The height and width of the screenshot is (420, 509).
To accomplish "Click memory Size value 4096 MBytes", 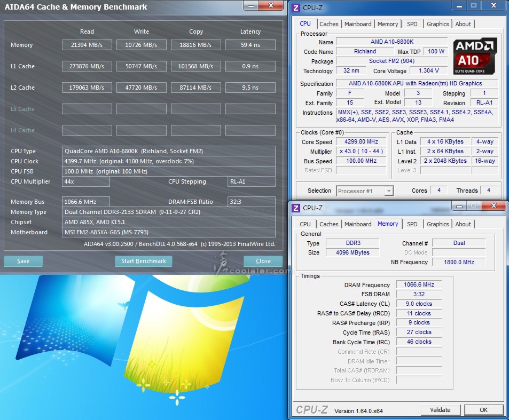I will 353,252.
